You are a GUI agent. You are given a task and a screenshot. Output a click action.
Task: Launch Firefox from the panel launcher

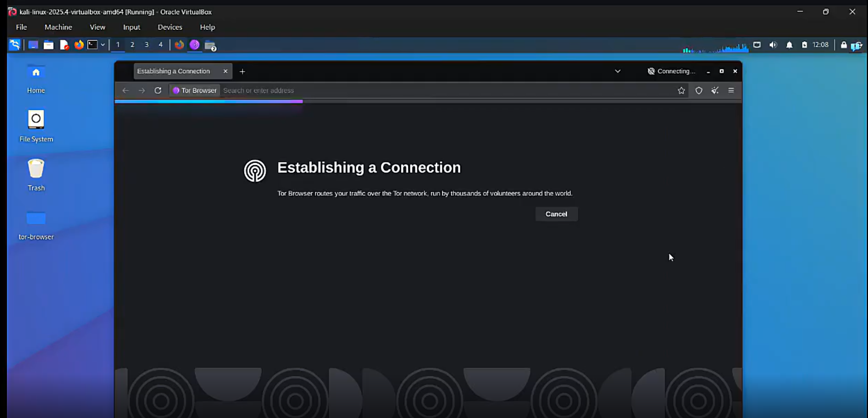(79, 45)
